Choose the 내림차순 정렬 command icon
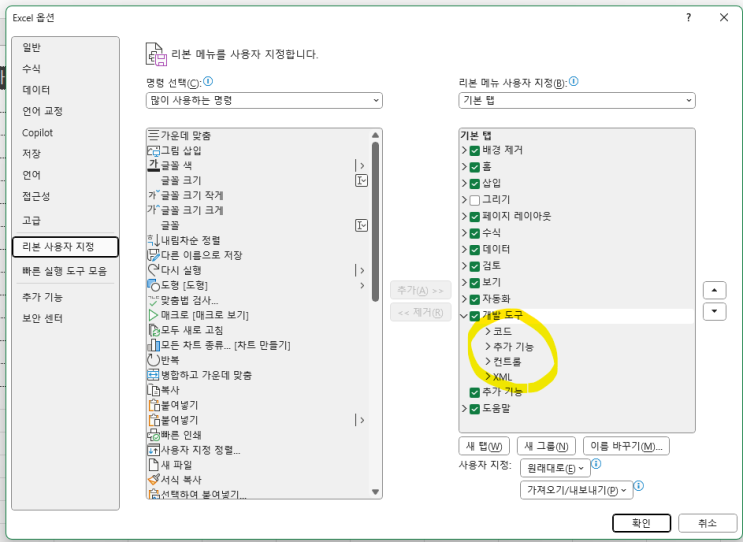Screen dimensions: 743x542 coord(154,240)
